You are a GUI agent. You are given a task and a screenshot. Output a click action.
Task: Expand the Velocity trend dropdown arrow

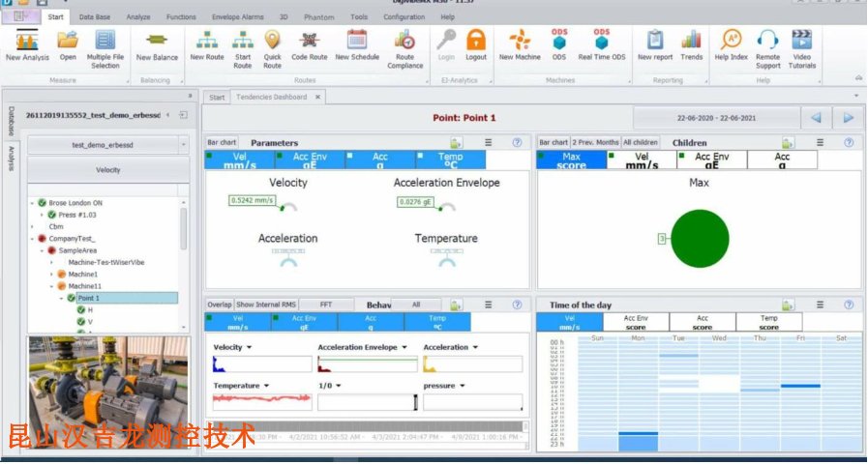tap(249, 347)
